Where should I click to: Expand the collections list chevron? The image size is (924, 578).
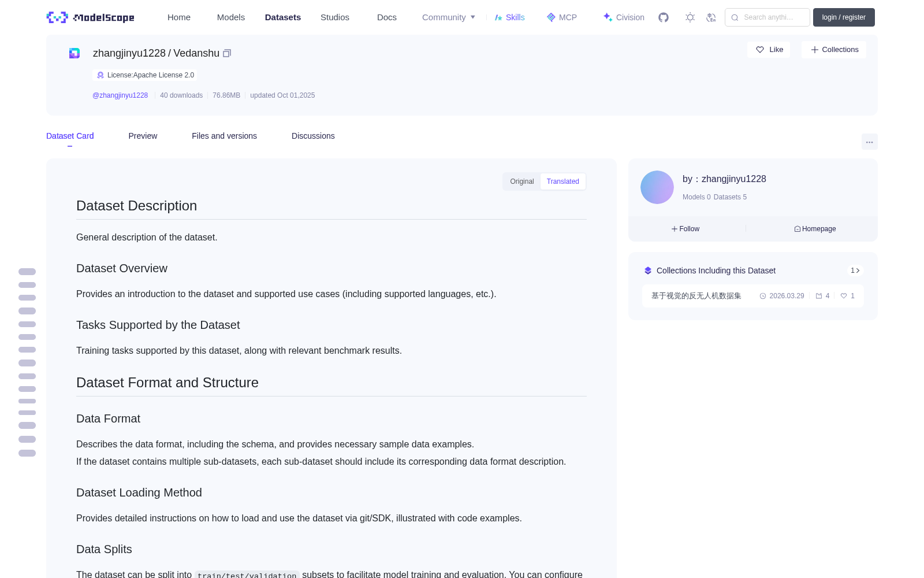(855, 271)
